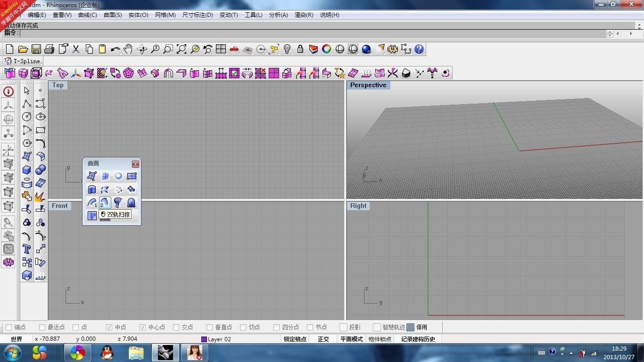Select the Polygon tool in left toolbar
Image resolution: width=644 pixels, height=362 pixels.
(27, 143)
